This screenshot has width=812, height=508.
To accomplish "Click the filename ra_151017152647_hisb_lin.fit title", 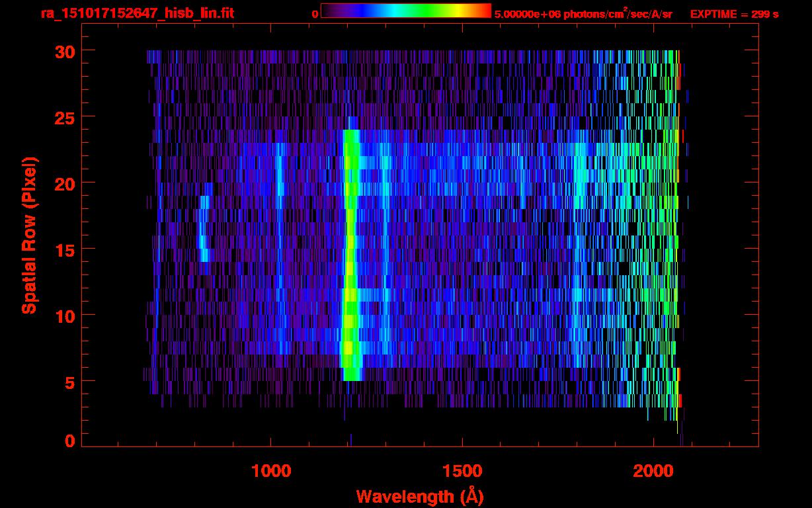I will coord(137,13).
